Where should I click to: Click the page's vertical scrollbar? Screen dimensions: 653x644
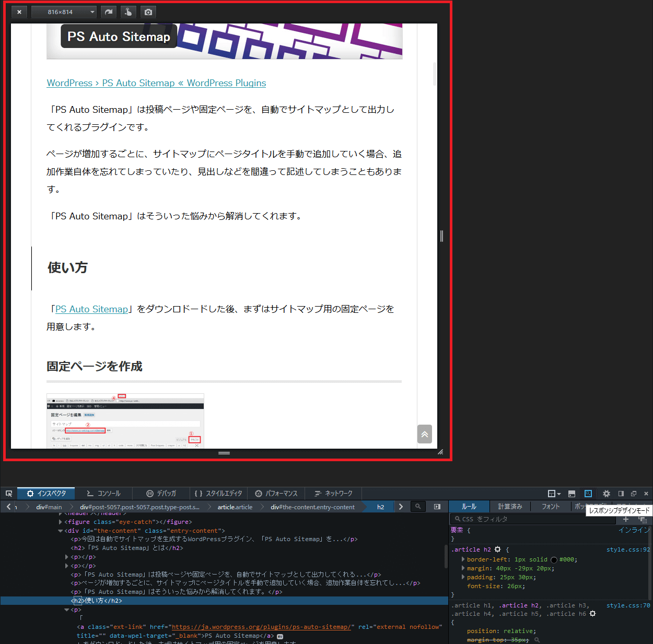click(x=434, y=74)
